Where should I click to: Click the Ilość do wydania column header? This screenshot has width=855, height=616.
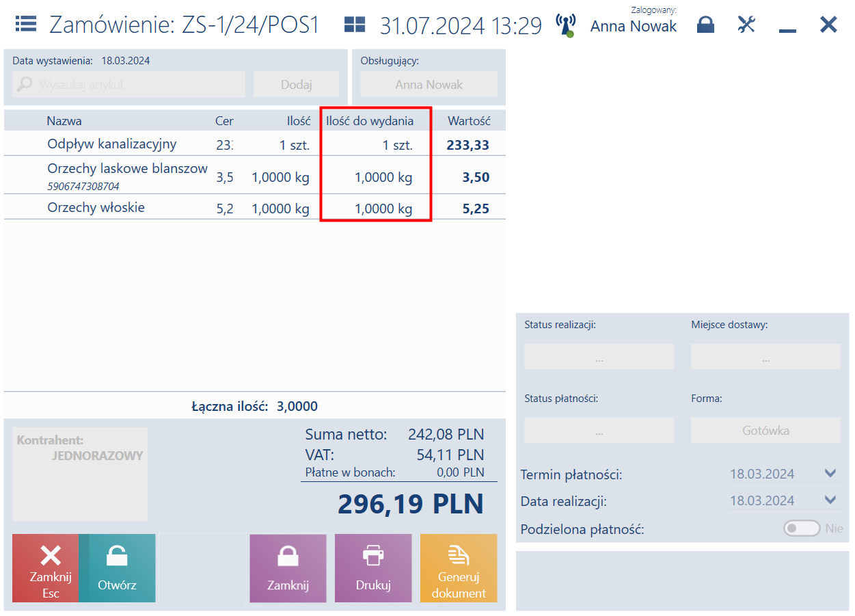[370, 121]
